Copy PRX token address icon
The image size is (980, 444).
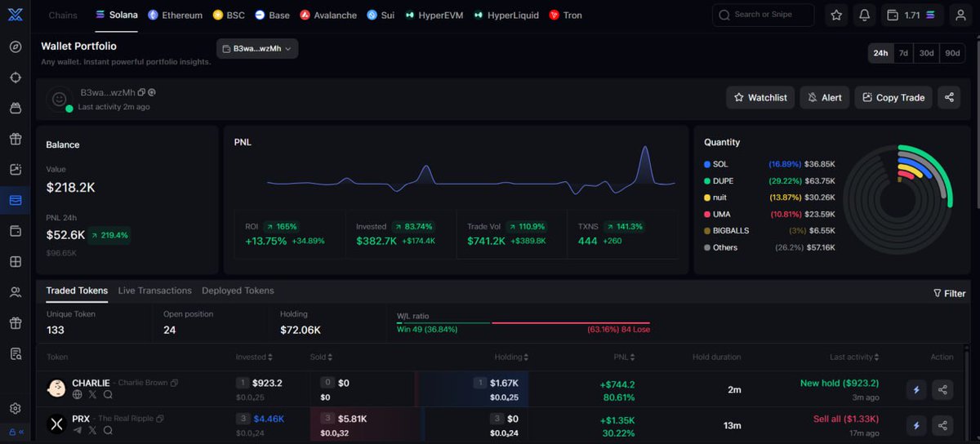tap(160, 418)
